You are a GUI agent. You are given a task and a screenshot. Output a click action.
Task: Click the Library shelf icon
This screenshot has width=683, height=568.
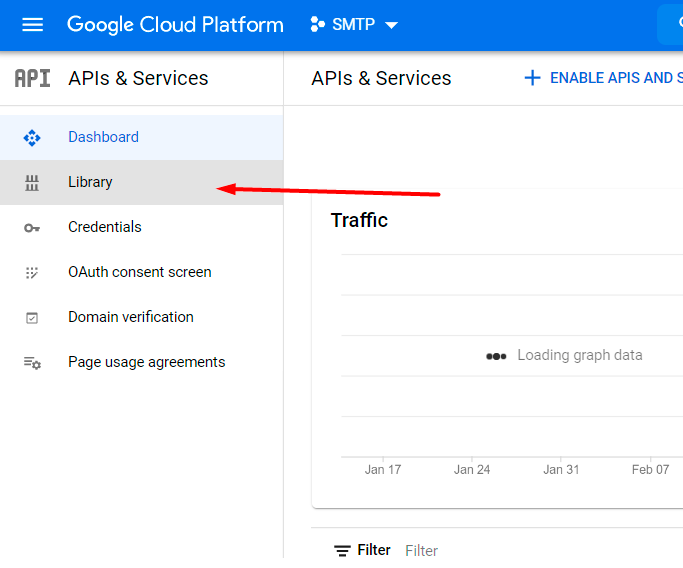point(32,182)
